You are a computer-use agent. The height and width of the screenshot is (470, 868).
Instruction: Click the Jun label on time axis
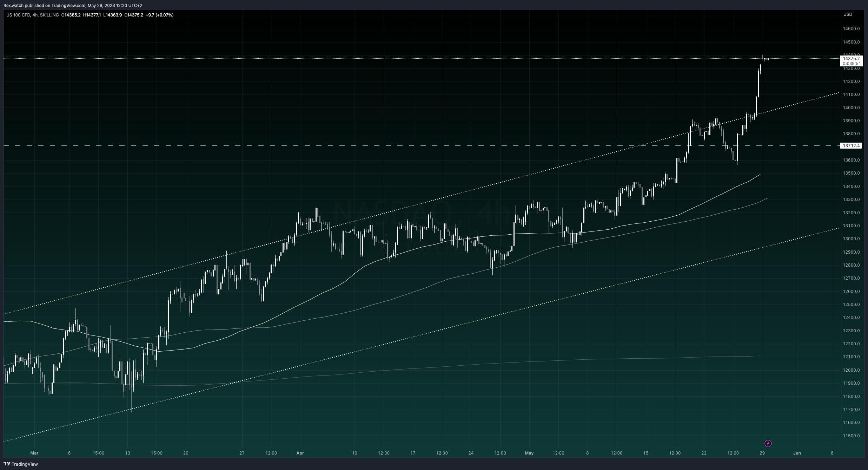[797, 453]
